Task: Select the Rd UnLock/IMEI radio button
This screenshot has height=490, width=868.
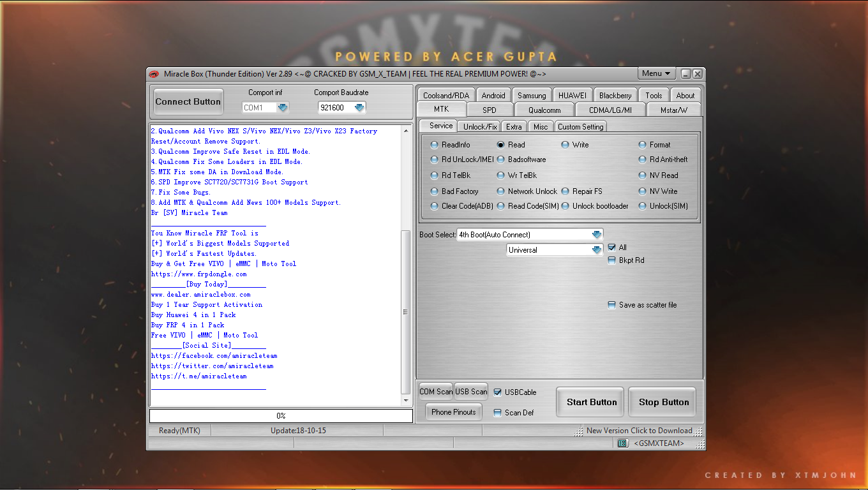Action: coord(435,160)
